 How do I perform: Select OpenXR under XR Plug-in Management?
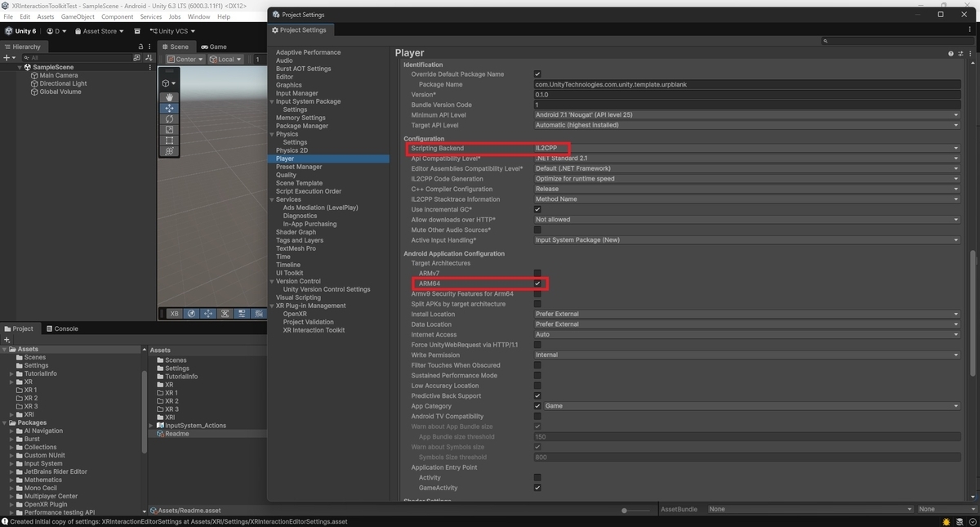pyautogui.click(x=295, y=314)
